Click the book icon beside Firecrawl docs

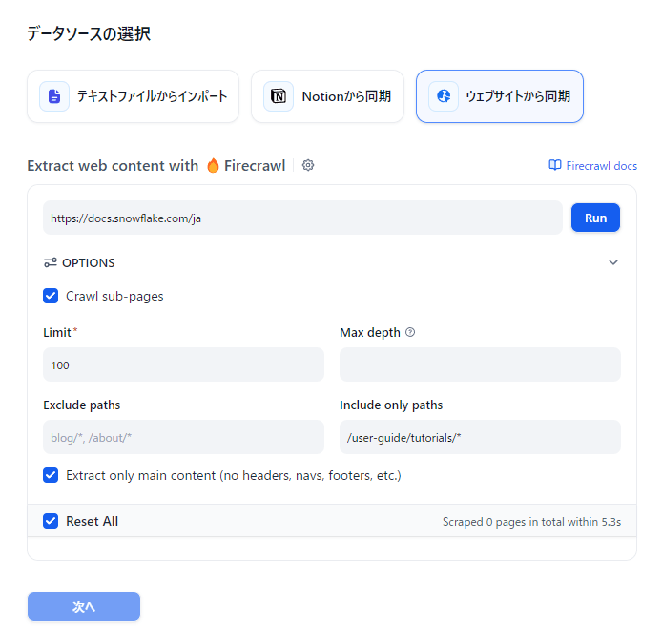pyautogui.click(x=555, y=165)
